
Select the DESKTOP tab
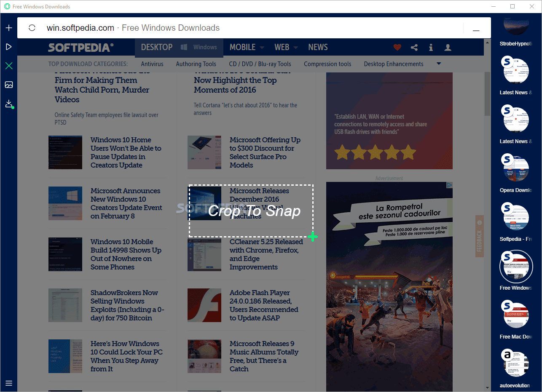157,47
